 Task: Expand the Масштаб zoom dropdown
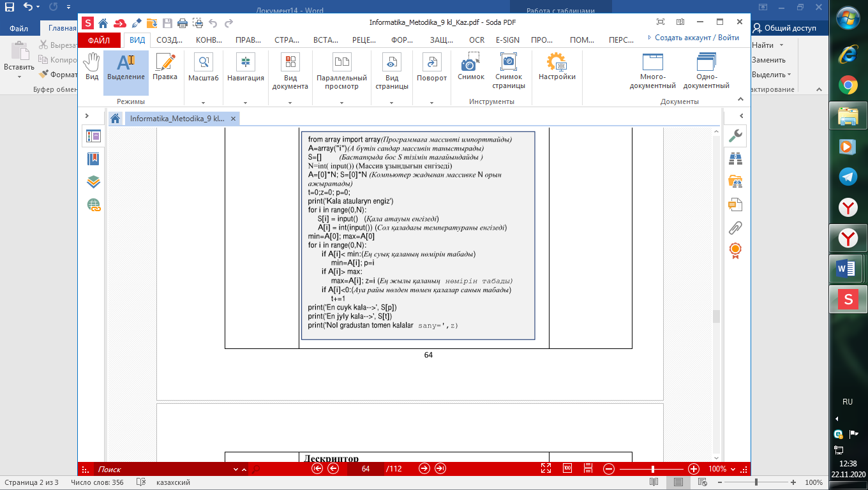point(203,102)
